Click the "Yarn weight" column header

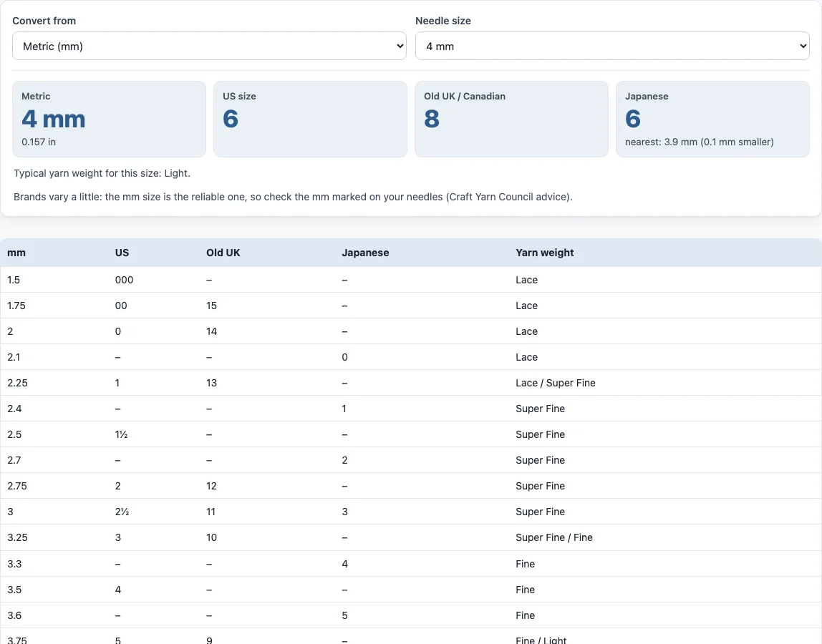coord(545,253)
